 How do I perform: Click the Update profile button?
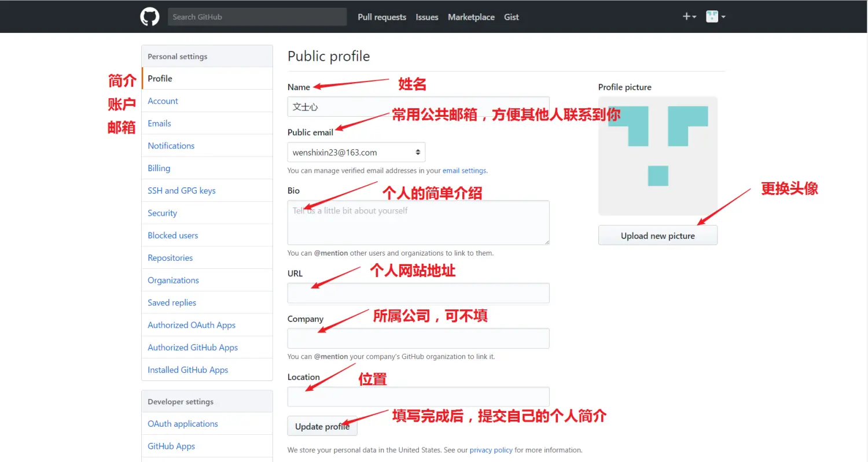322,426
